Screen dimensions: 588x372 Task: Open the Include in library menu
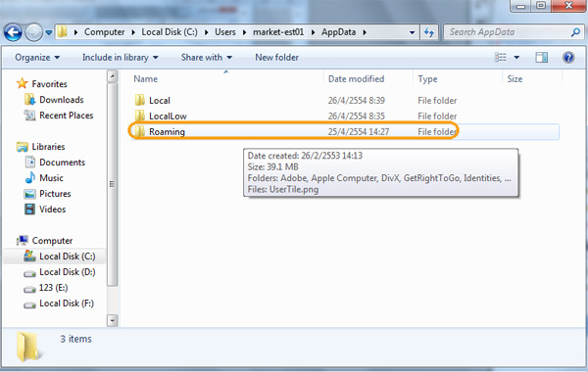pyautogui.click(x=120, y=58)
